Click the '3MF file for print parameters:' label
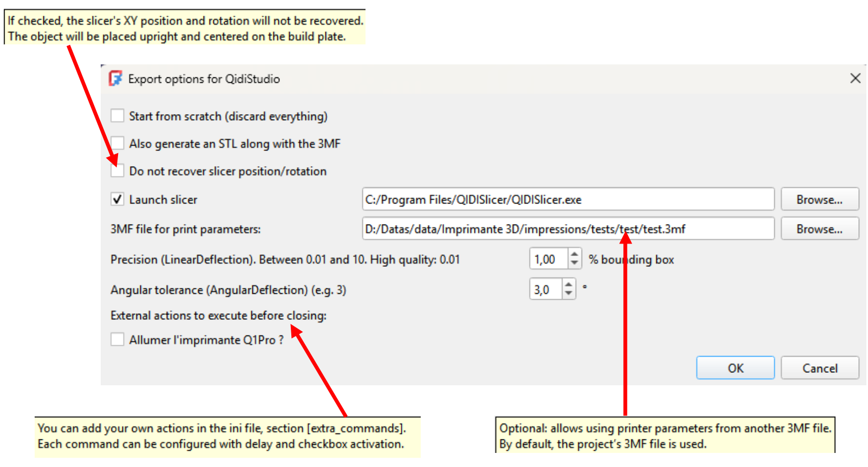The image size is (868, 467). coord(186,229)
